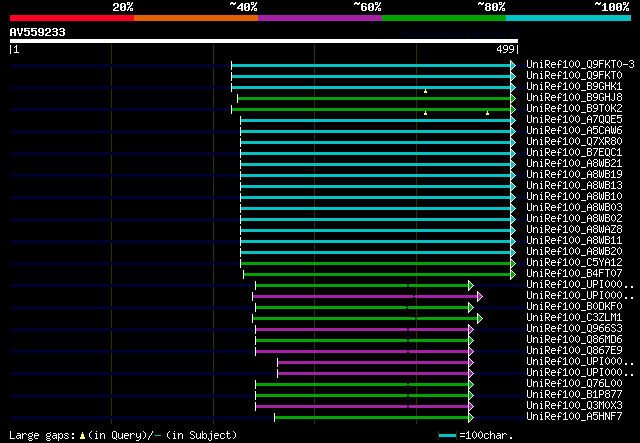Click the 'Large gaps' legend text
This screenshot has height=443, width=640.
pyautogui.click(x=42, y=435)
